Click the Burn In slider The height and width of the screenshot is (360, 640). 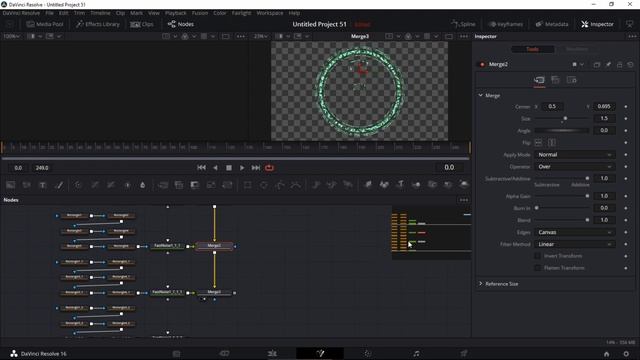pyautogui.click(x=562, y=208)
